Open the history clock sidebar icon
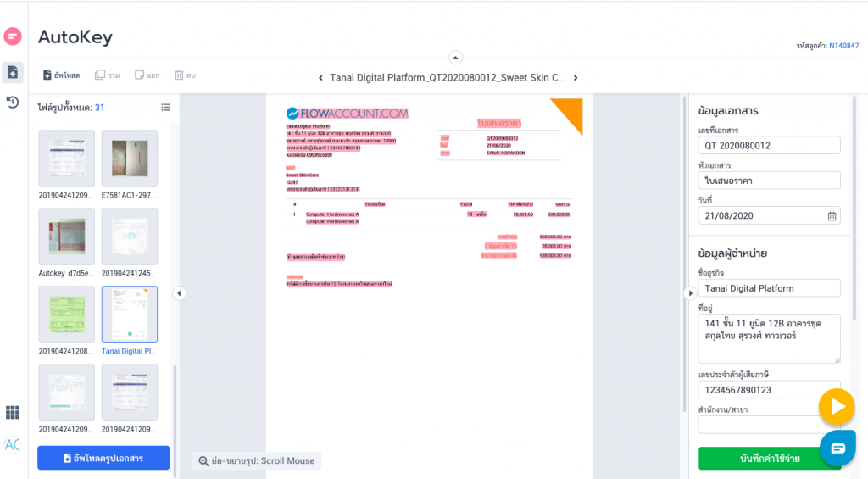 (x=13, y=103)
